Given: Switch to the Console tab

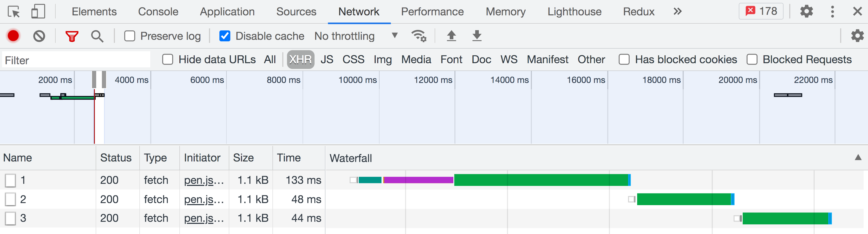Looking at the screenshot, I should click(x=158, y=12).
